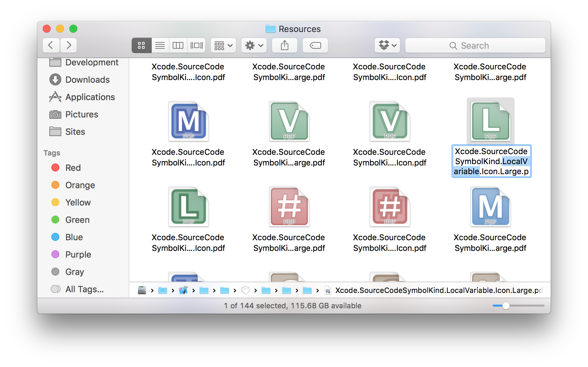Filter by the Yellow tag
The width and height of the screenshot is (588, 367).
point(71,203)
